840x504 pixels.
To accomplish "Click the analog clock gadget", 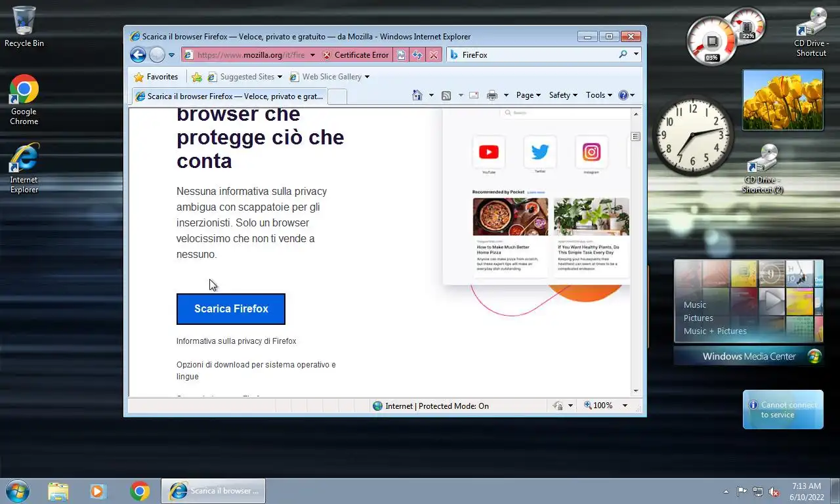I will coord(694,136).
